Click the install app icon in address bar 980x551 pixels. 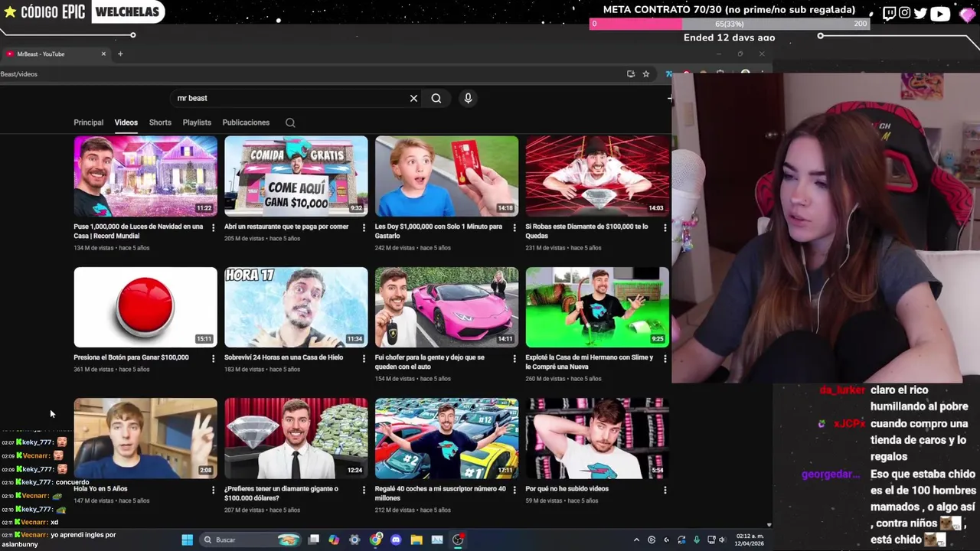coord(631,74)
